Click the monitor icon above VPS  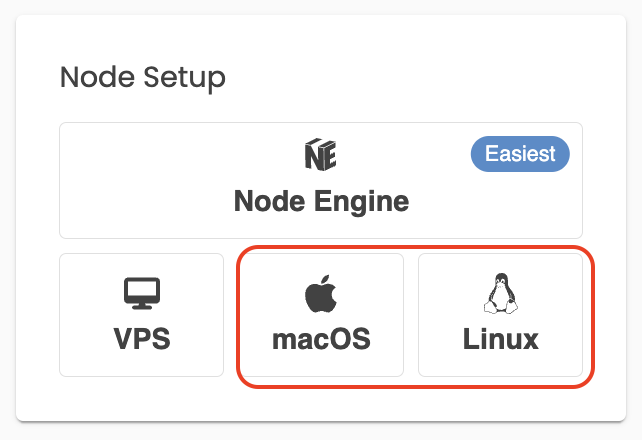tap(142, 293)
